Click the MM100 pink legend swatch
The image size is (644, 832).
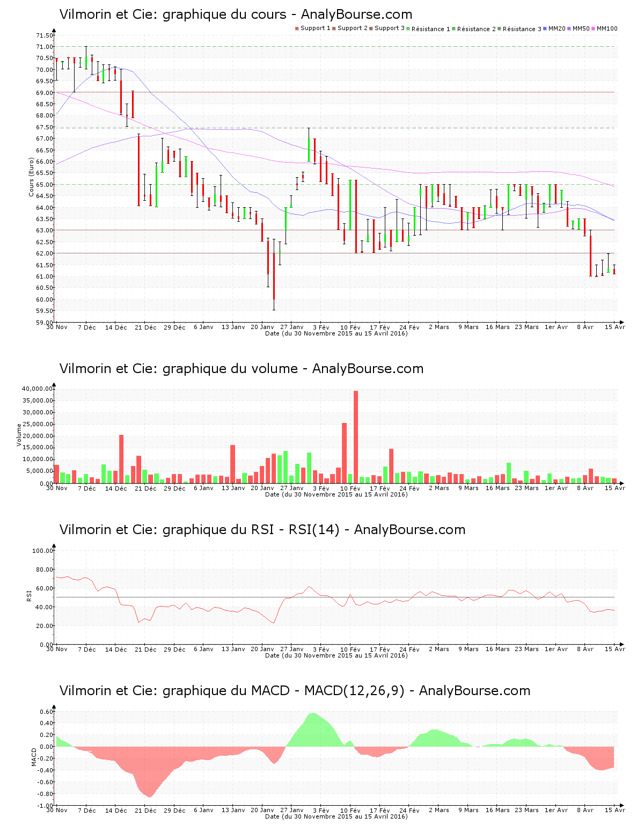(x=594, y=28)
